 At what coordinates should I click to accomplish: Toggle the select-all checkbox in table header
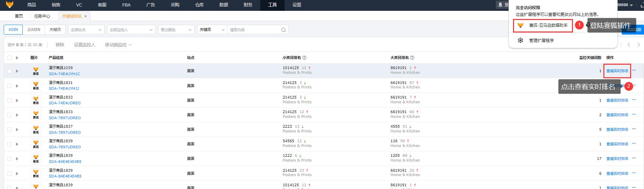9,58
